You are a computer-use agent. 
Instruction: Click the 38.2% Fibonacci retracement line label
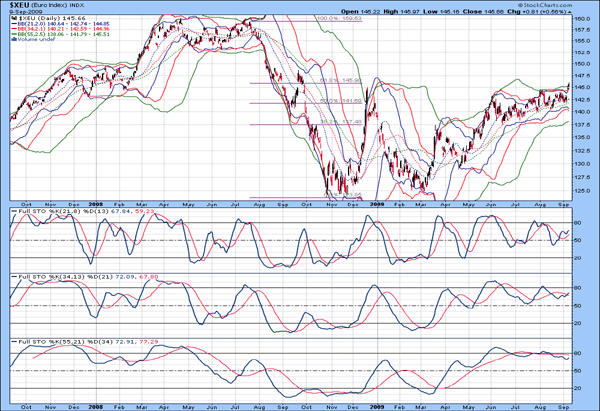coord(331,122)
